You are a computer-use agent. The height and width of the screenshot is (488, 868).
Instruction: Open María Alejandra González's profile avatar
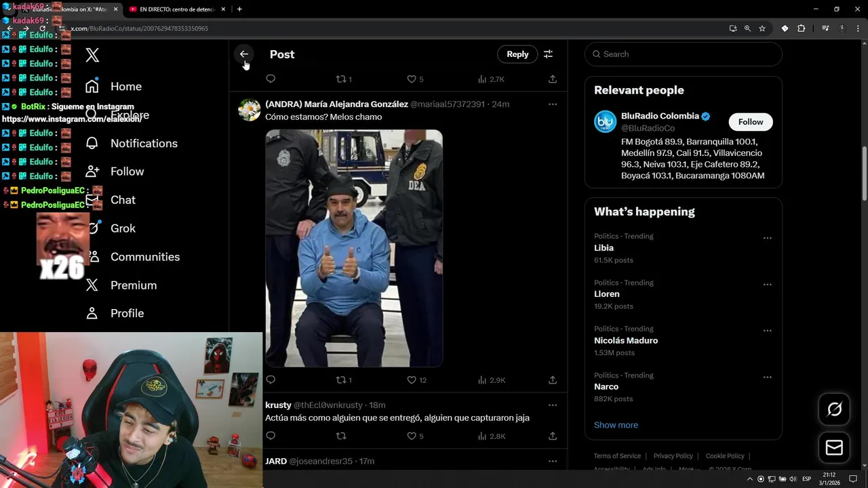250,110
